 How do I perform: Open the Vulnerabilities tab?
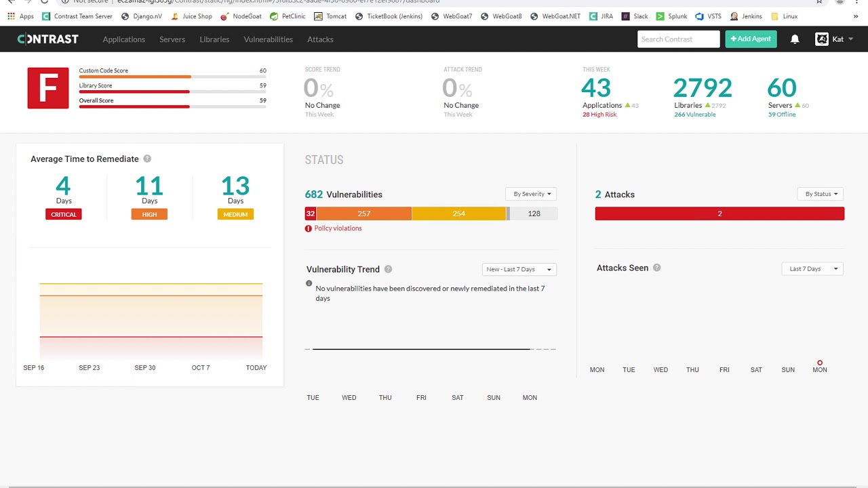[269, 39]
